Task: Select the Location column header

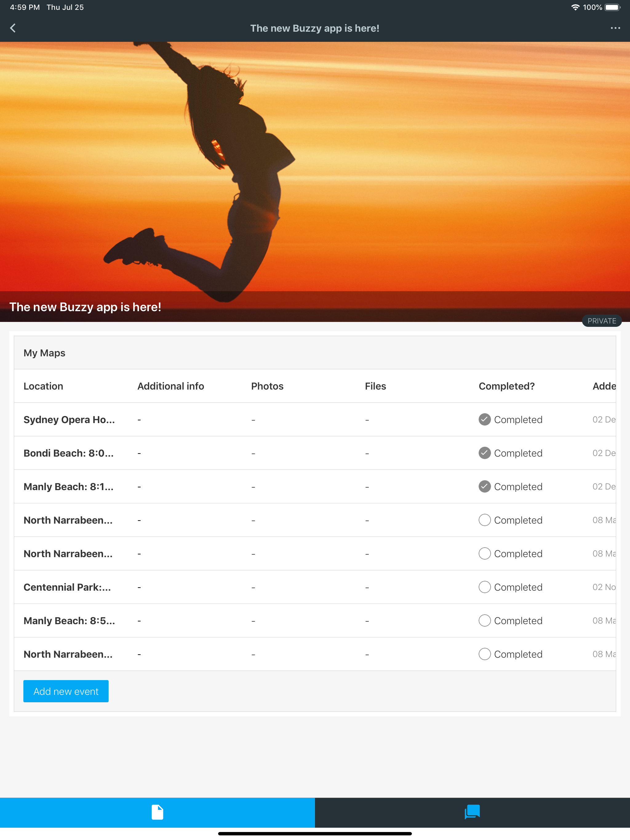Action: point(43,386)
